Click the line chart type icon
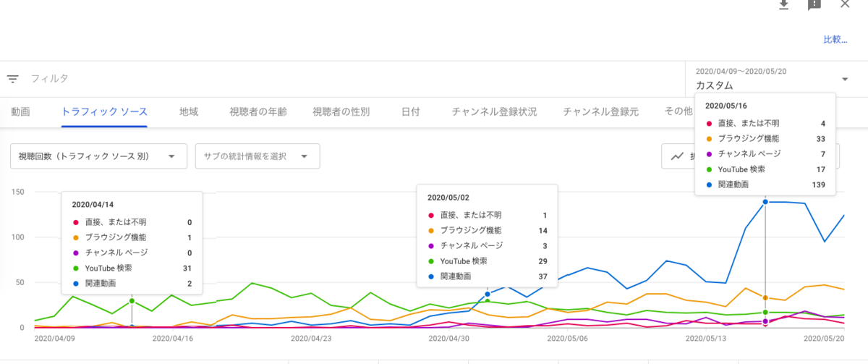The width and height of the screenshot is (868, 364). [x=678, y=156]
